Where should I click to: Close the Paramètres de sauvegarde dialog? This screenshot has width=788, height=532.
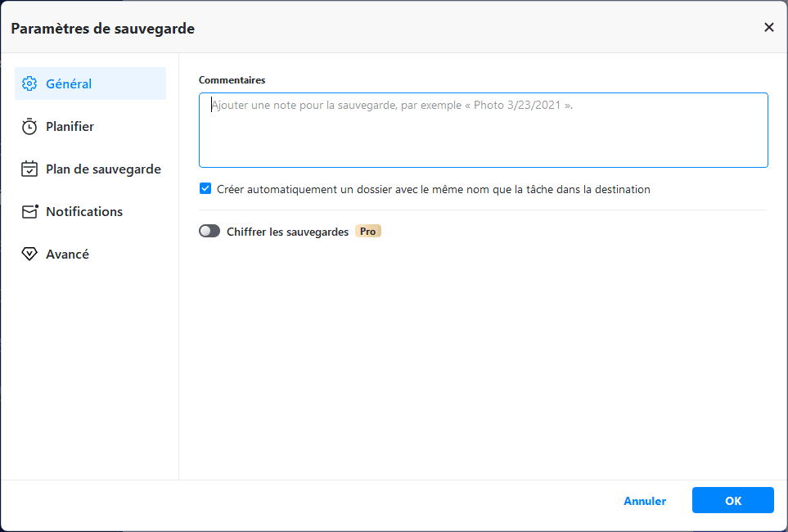[768, 28]
